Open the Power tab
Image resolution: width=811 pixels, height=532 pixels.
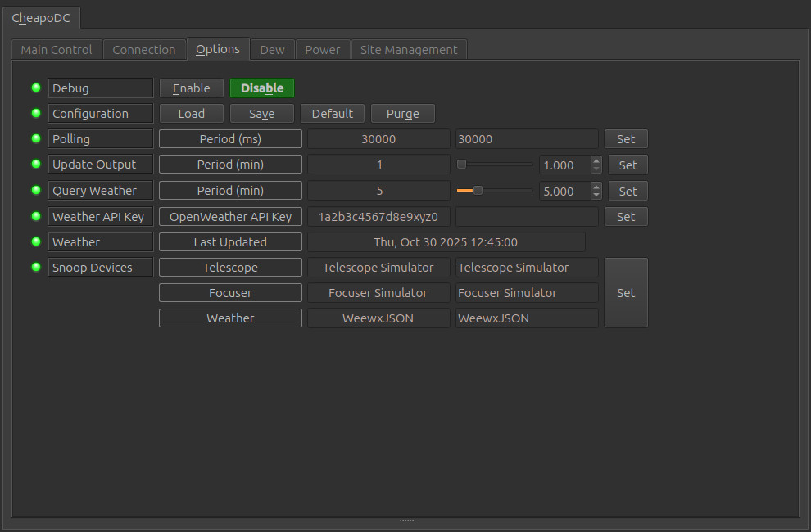pyautogui.click(x=322, y=49)
